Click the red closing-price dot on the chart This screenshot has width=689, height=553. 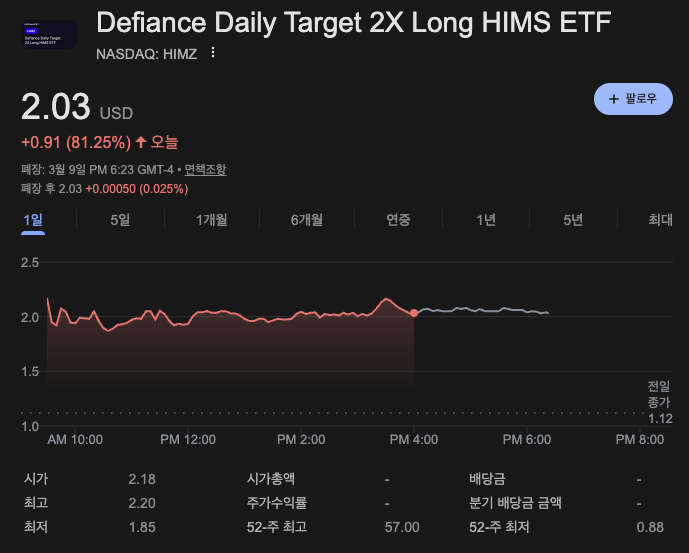(414, 313)
